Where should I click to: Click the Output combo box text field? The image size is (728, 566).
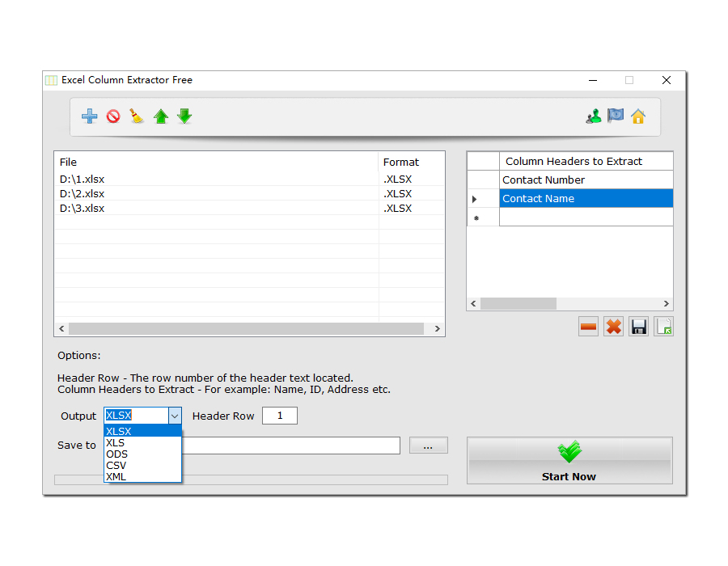(137, 416)
